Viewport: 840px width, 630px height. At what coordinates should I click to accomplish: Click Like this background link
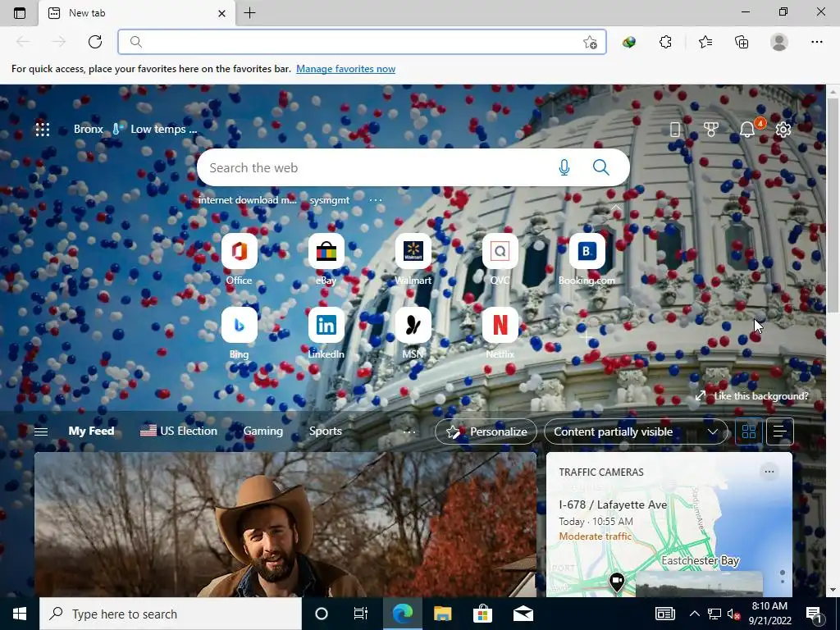click(x=752, y=396)
